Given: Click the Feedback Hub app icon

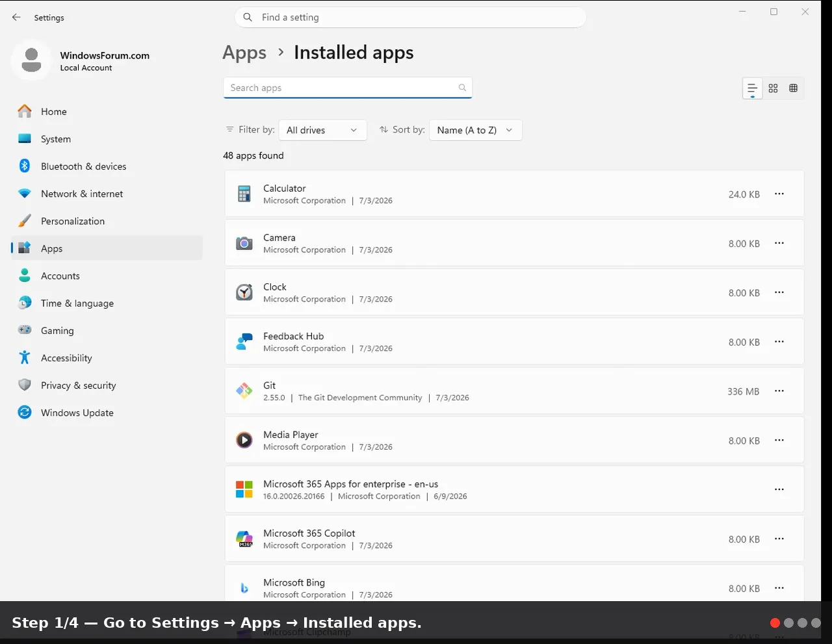Looking at the screenshot, I should (244, 342).
